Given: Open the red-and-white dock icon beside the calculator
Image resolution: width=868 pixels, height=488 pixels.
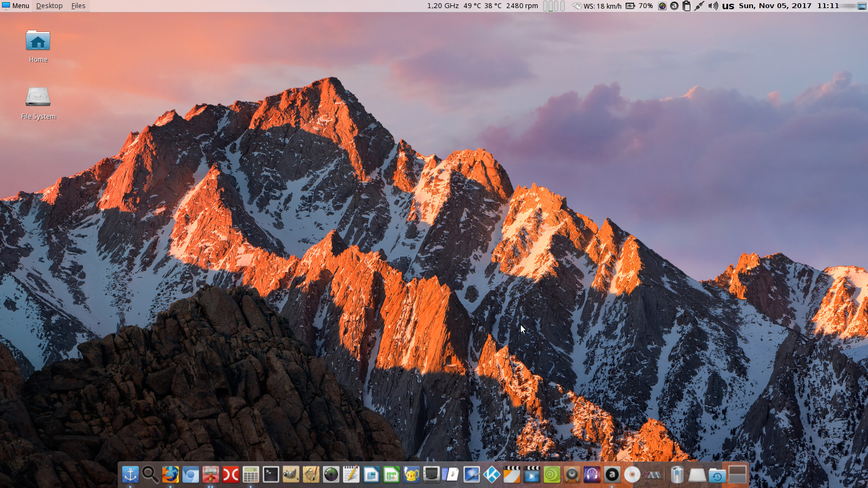Looking at the screenshot, I should point(231,475).
